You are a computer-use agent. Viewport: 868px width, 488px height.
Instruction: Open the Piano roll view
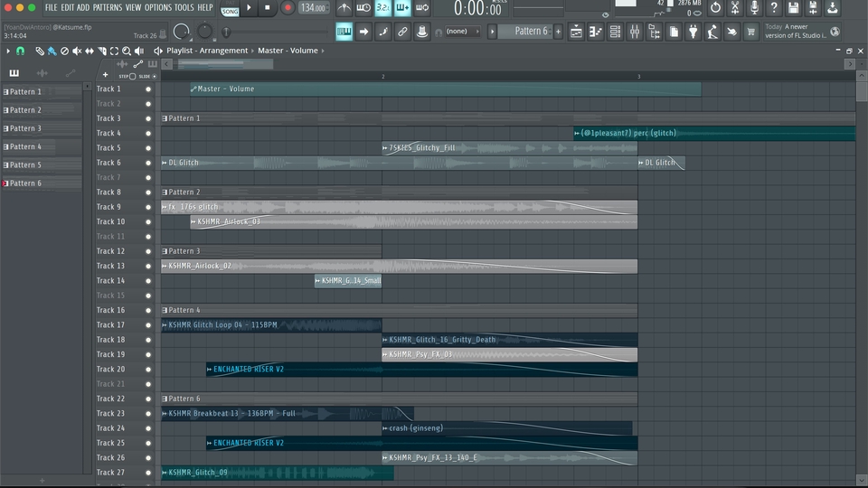point(596,32)
